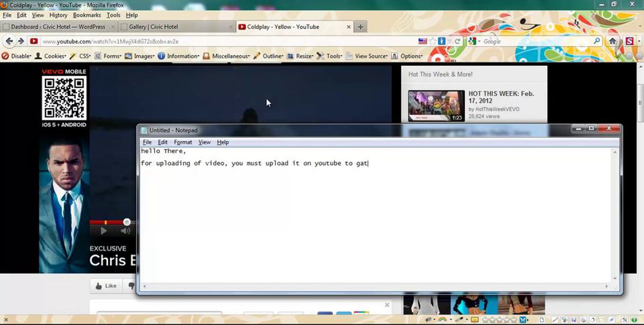
Task: Select the eyedropper color picker in status bar
Action: 459,320
